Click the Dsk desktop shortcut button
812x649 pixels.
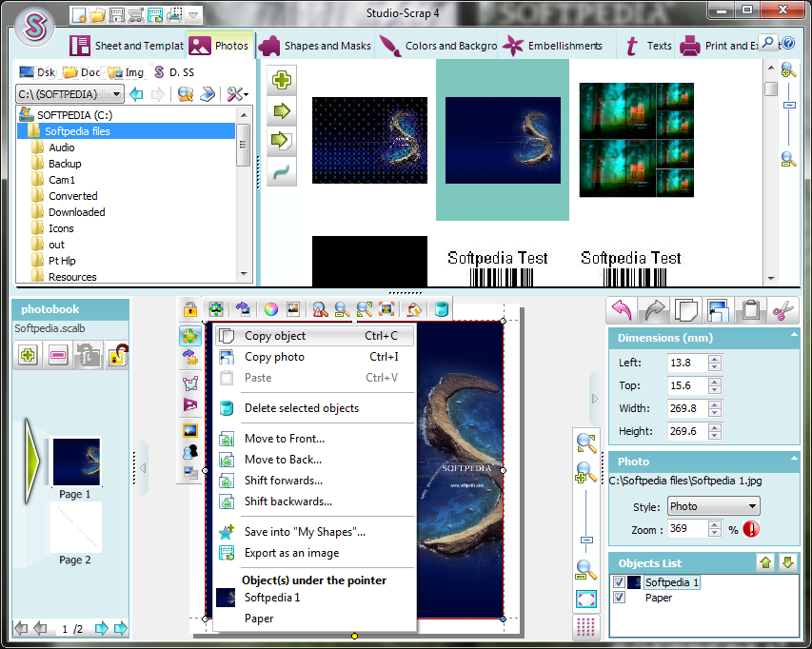pyautogui.click(x=37, y=72)
